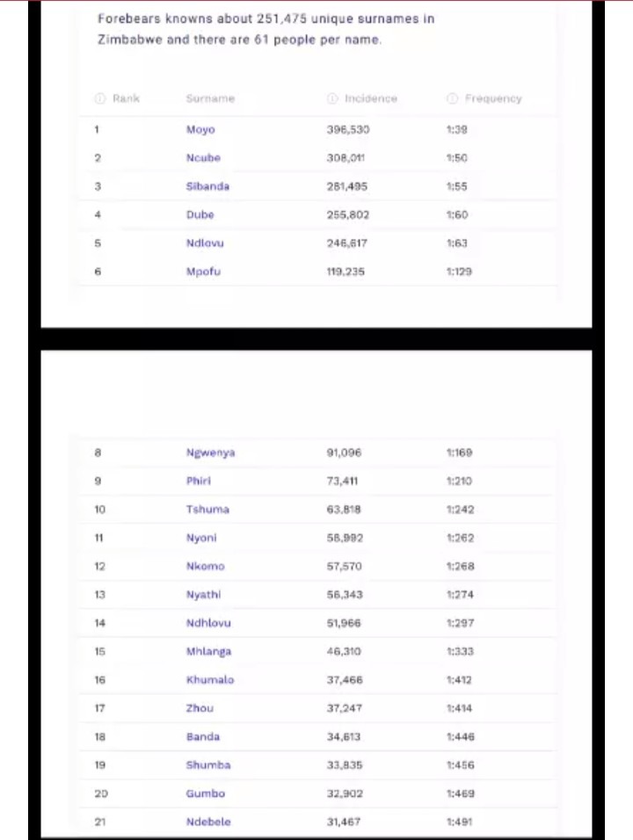Click the info icon beside Frequency
Image resolution: width=633 pixels, height=840 pixels.
coord(451,98)
